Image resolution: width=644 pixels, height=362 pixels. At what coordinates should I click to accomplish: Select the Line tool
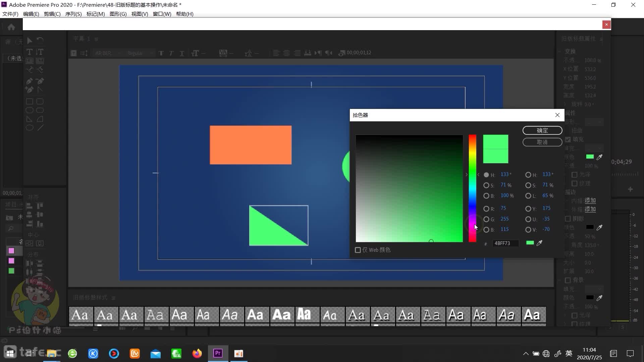[x=40, y=128]
